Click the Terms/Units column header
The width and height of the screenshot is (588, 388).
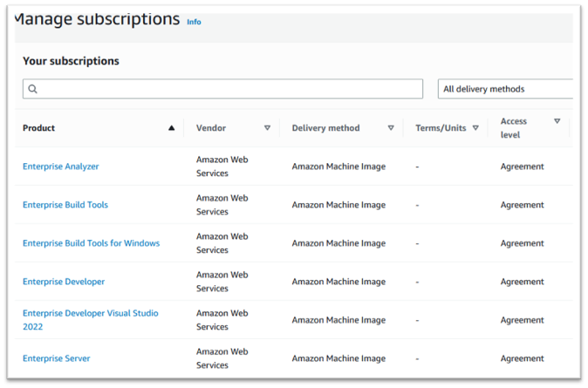pyautogui.click(x=441, y=128)
